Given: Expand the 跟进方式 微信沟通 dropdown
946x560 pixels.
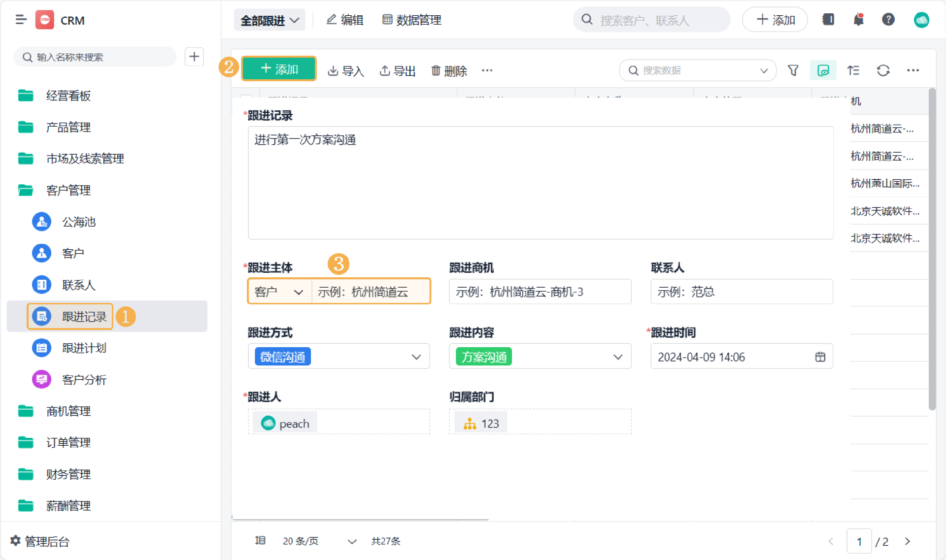Looking at the screenshot, I should [416, 357].
